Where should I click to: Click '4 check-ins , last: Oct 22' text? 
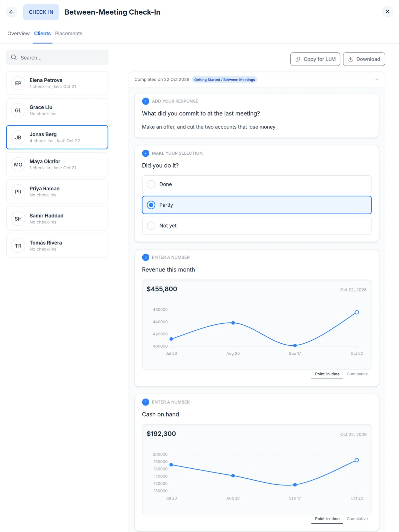click(55, 141)
